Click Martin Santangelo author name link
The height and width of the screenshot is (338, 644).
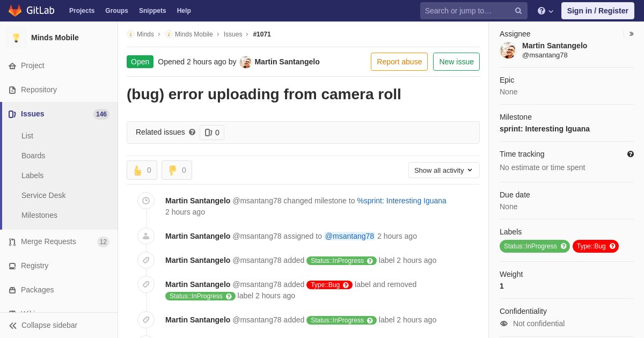287,62
